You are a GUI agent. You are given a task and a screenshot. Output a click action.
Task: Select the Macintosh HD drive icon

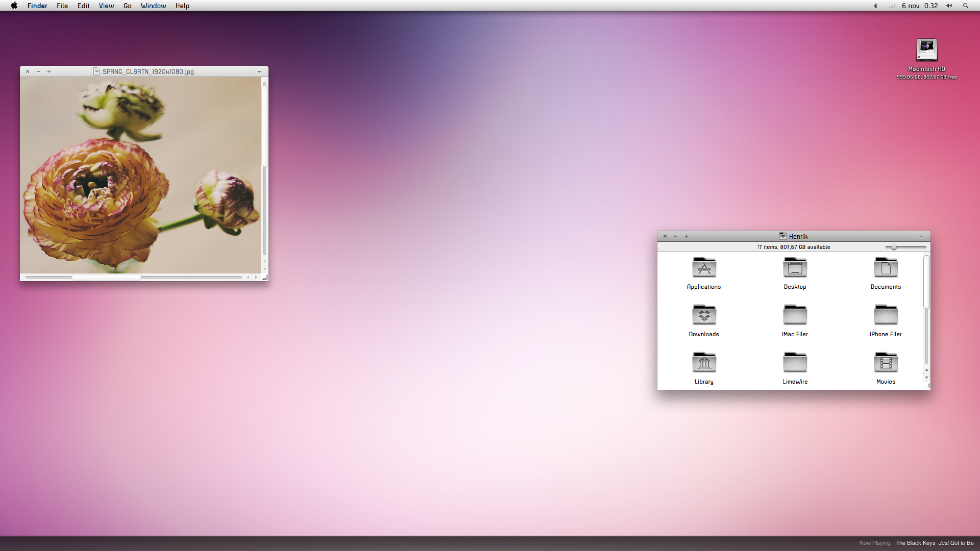[926, 51]
